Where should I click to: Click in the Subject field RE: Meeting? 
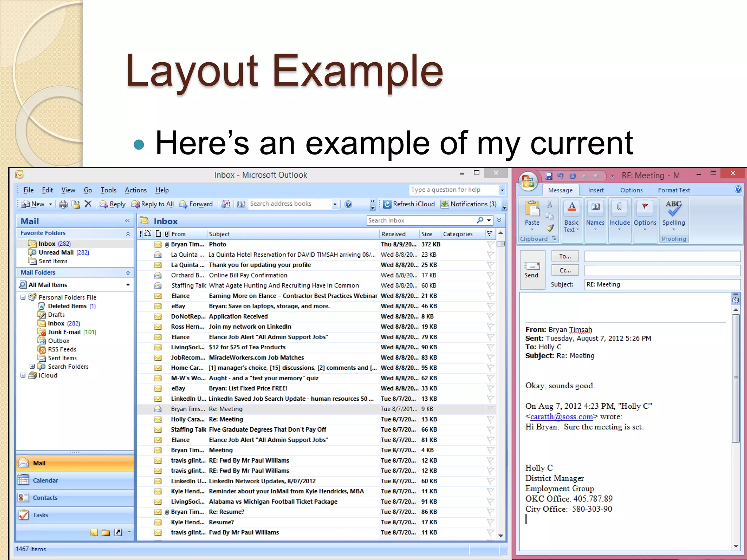click(662, 284)
